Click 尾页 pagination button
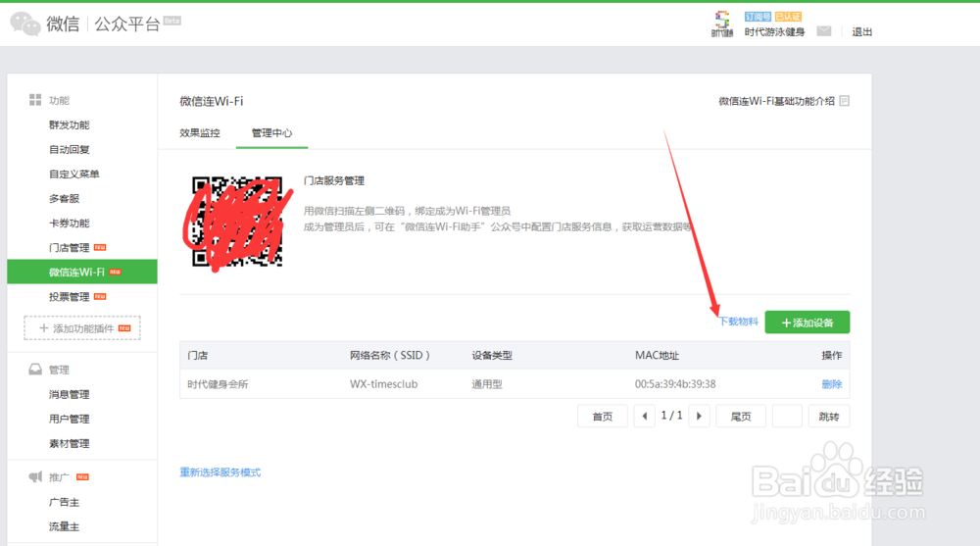Viewport: 980px width, 546px height. 740,416
